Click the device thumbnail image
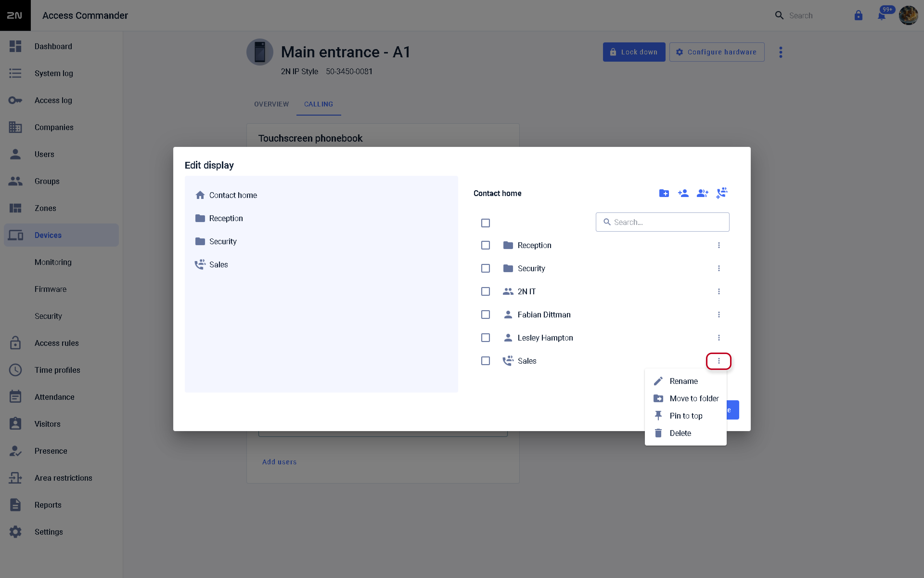This screenshot has width=924, height=578. [260, 52]
